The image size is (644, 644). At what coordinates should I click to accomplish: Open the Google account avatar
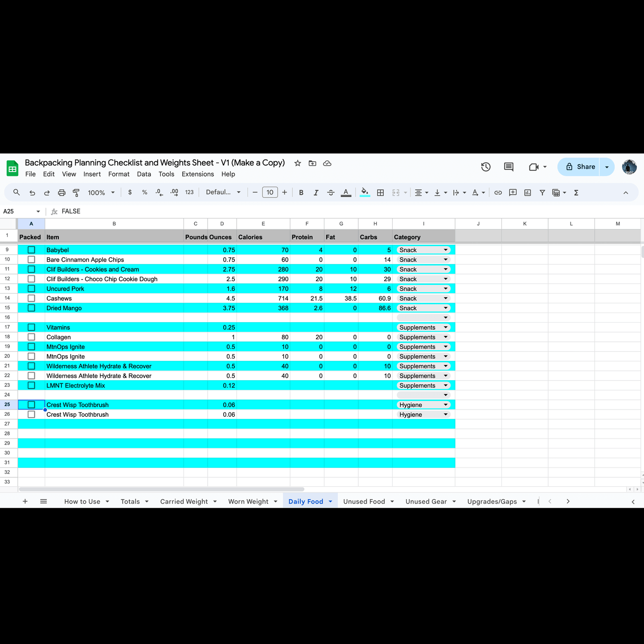click(x=629, y=167)
